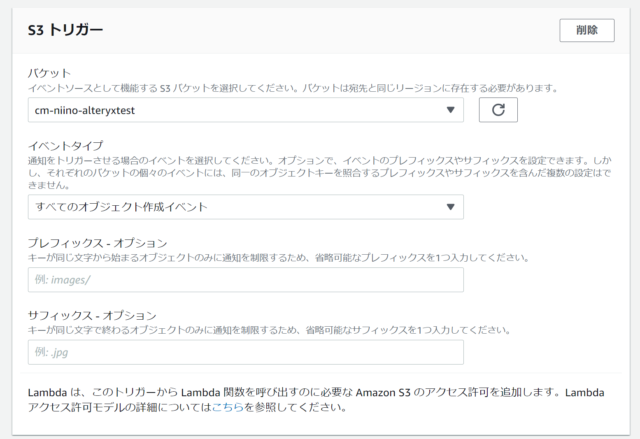Open the すべてのオブジェクト作成イベント event type dropdown

tap(246, 207)
